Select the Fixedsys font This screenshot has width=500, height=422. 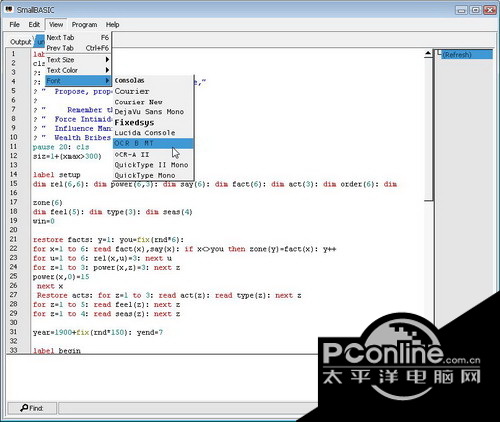pos(153,123)
